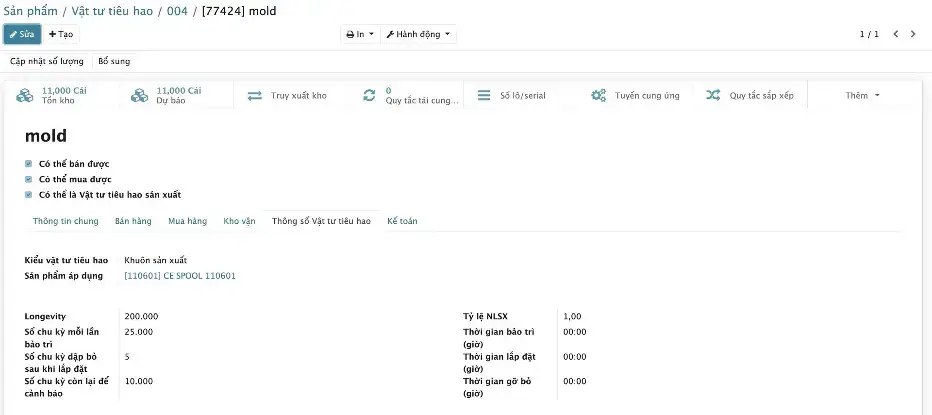This screenshot has height=415, width=932.
Task: Go to next record arrow
Action: pos(912,34)
